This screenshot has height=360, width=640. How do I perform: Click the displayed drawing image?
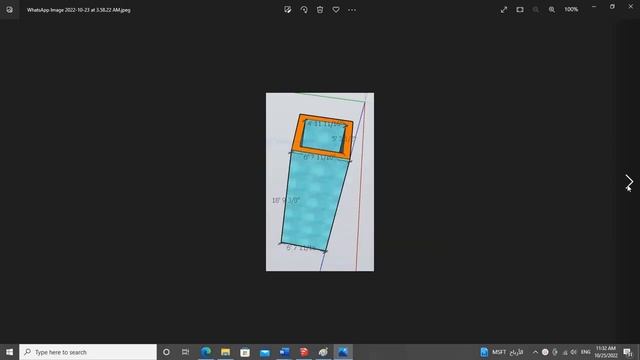coord(320,182)
